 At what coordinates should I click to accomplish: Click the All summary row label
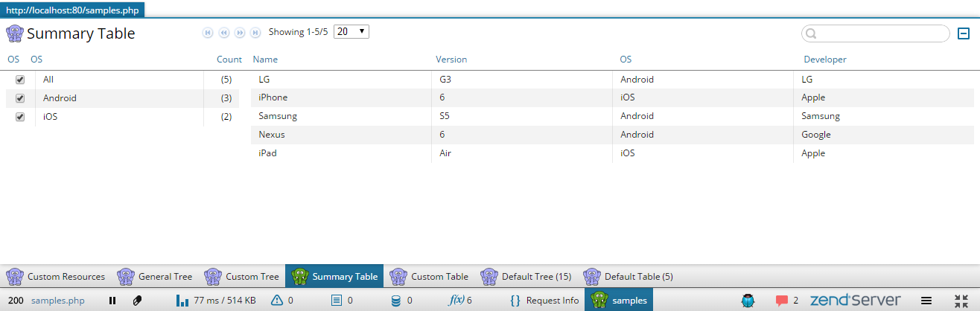click(x=48, y=80)
